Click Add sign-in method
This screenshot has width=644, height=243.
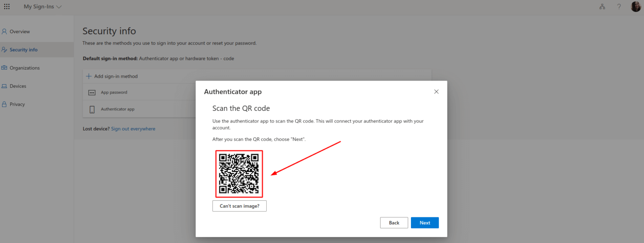(x=112, y=76)
